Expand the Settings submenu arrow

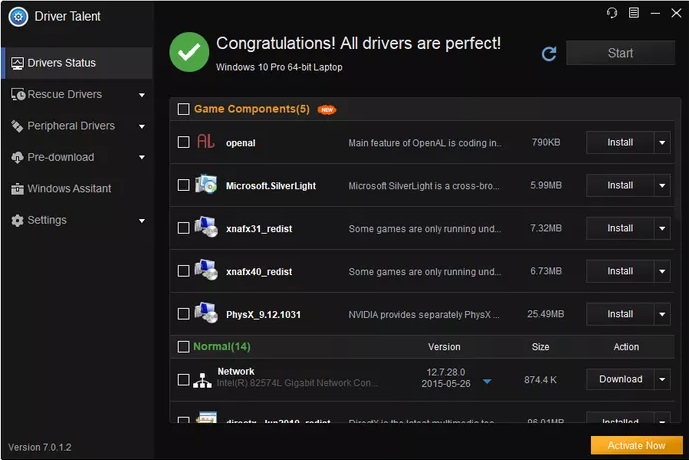142,221
